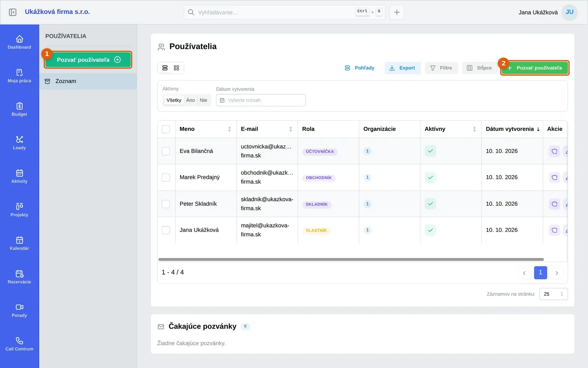Open the Budget module
Screen dimensions: 588x368
click(x=19, y=109)
